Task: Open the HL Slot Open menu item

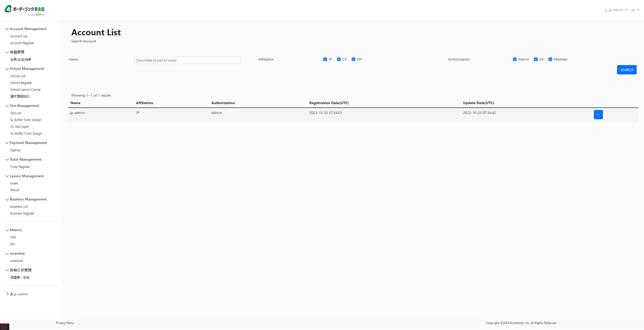Action: 20,127
